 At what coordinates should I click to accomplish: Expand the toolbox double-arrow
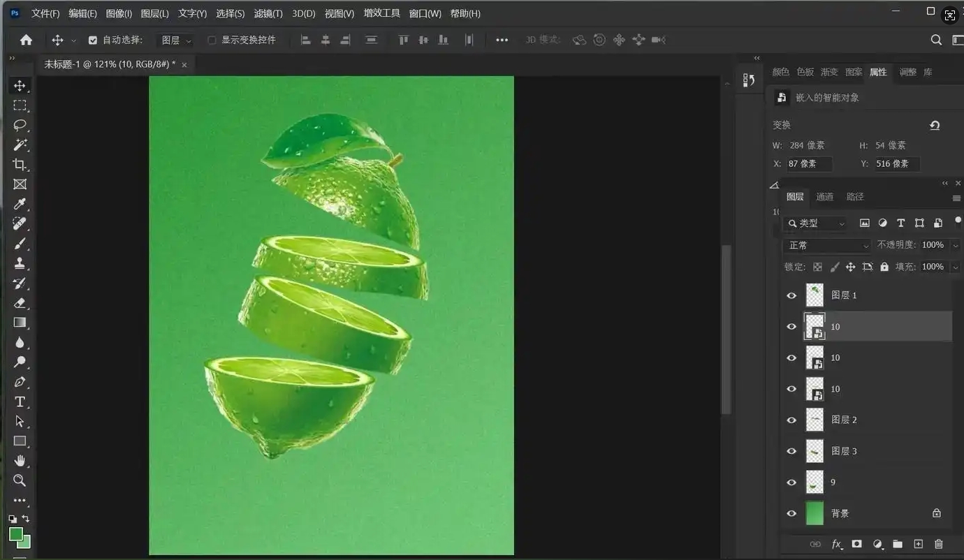(x=12, y=59)
